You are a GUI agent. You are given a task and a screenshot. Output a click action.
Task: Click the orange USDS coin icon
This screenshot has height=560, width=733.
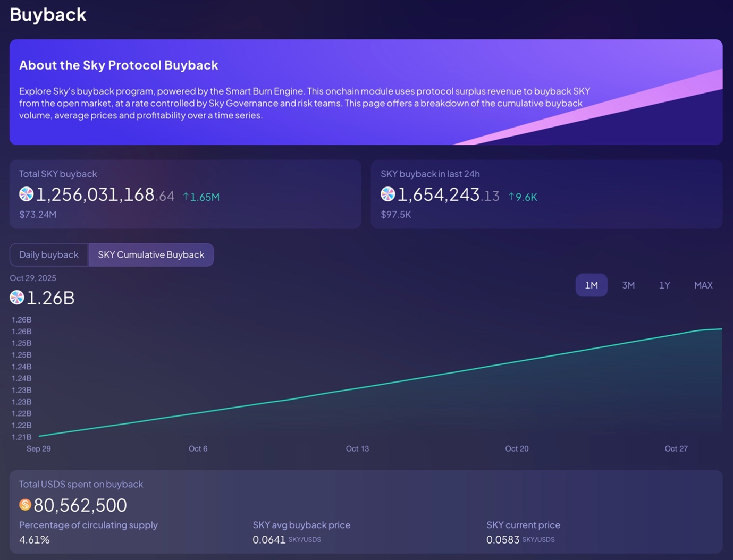pos(25,505)
